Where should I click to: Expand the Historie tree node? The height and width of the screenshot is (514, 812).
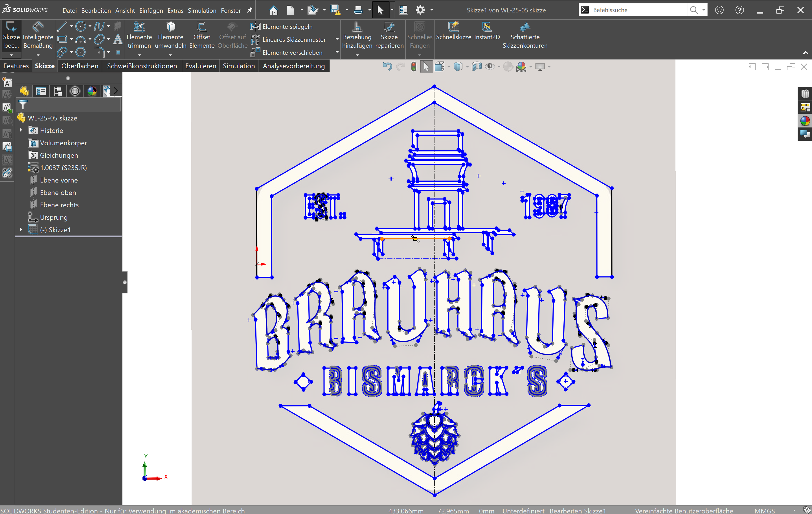click(21, 130)
